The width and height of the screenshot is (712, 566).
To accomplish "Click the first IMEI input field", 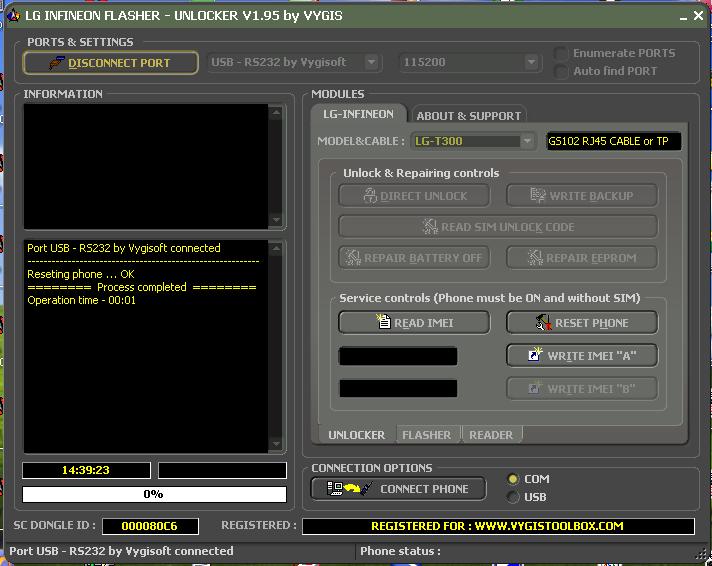I will pos(398,356).
